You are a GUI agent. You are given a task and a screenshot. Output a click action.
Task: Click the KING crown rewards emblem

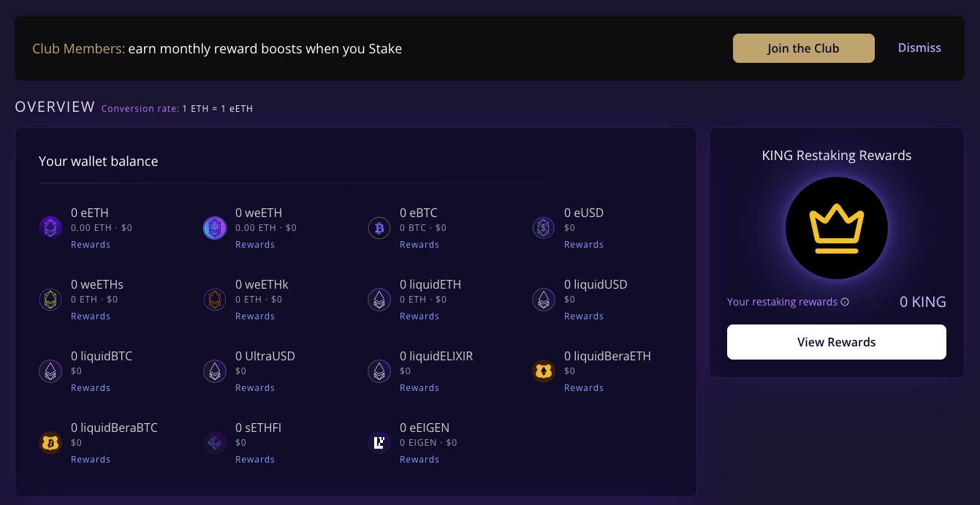click(836, 228)
